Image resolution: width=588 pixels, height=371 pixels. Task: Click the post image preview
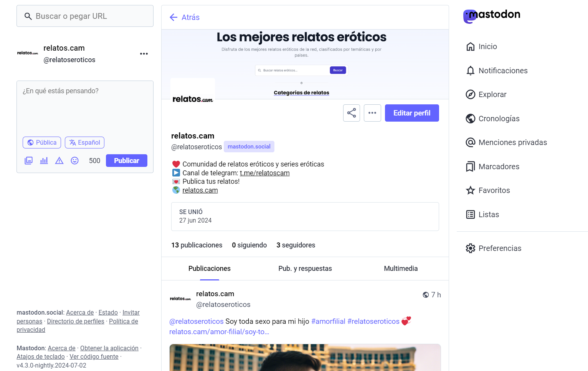click(x=305, y=358)
